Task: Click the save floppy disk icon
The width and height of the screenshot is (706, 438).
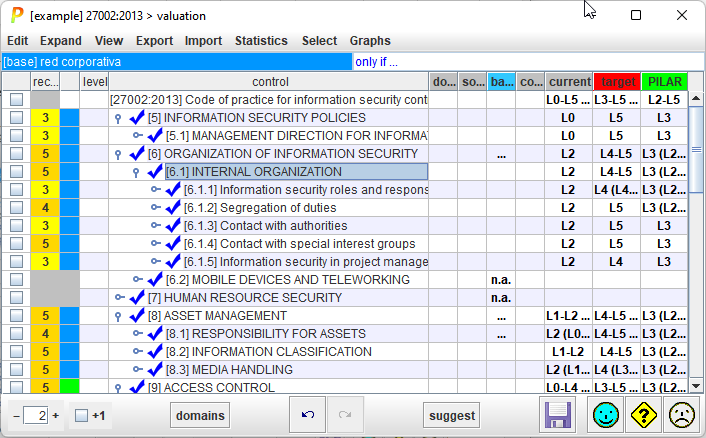Action: pos(558,415)
